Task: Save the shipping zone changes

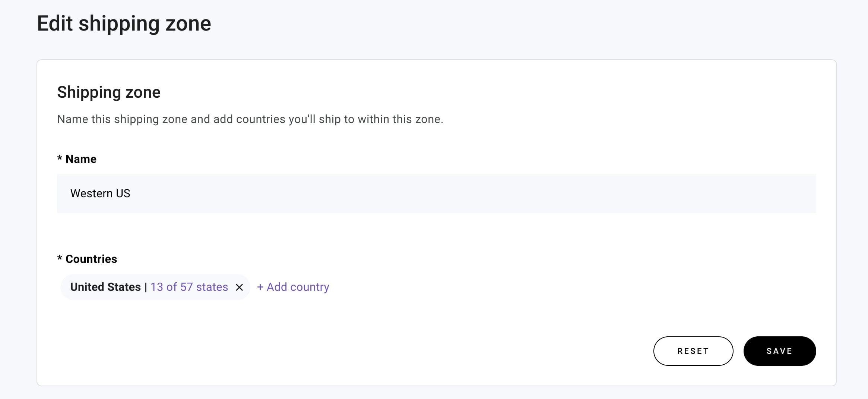Action: [779, 351]
